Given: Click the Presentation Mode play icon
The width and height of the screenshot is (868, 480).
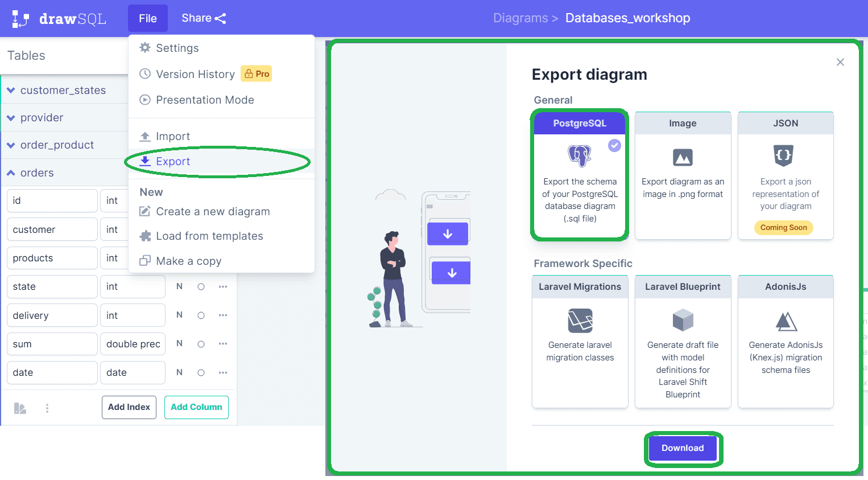Looking at the screenshot, I should coord(145,100).
